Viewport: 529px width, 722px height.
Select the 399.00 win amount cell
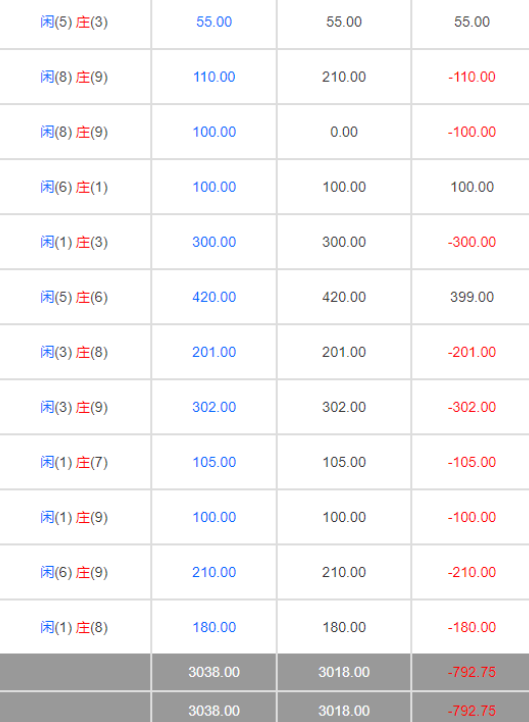tap(472, 297)
